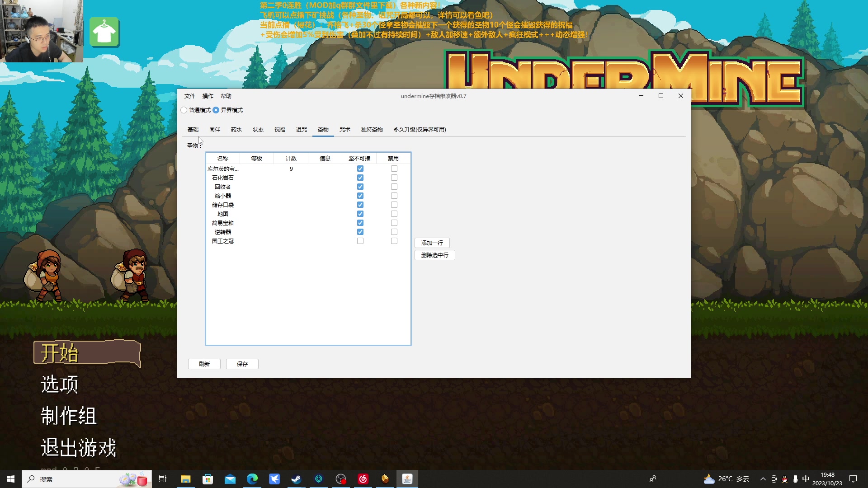868x488 pixels.
Task: Check 禁用 for 地图
Action: coord(394,214)
